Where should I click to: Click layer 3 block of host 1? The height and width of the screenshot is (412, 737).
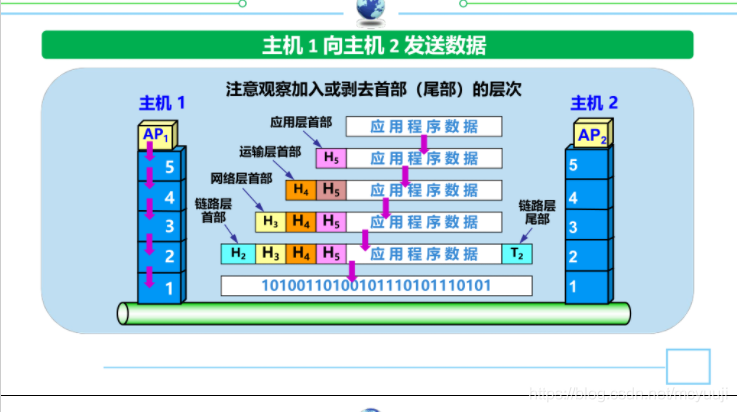coord(162,226)
